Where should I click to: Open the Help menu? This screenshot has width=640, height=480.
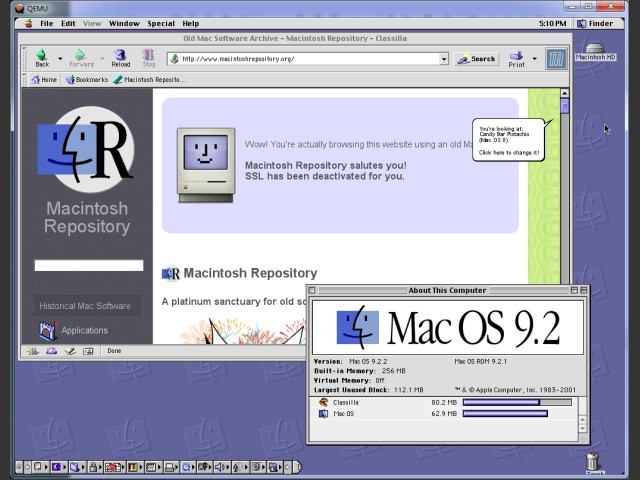tap(191, 24)
